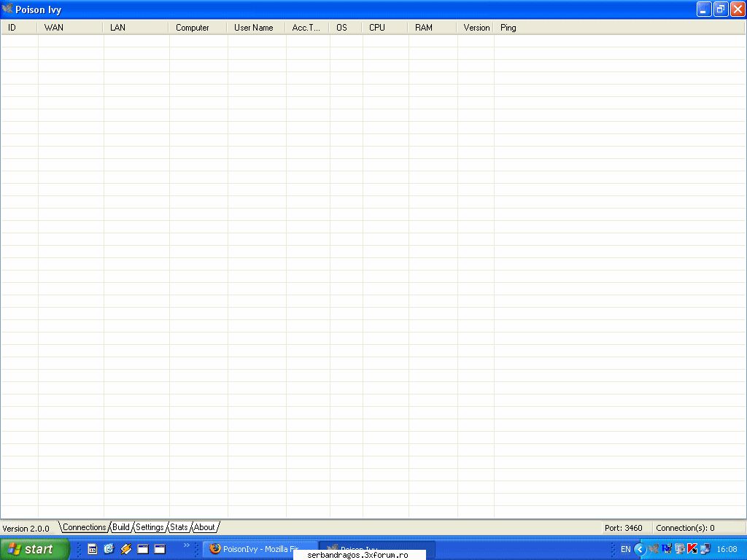The width and height of the screenshot is (747, 560).
Task: Sort by the LAN column header
Action: [x=136, y=28]
